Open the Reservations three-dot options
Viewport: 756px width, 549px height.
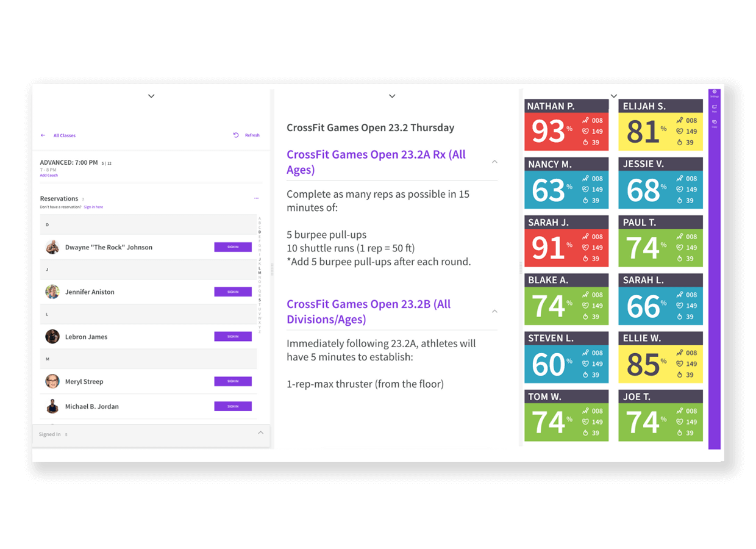pos(256,198)
